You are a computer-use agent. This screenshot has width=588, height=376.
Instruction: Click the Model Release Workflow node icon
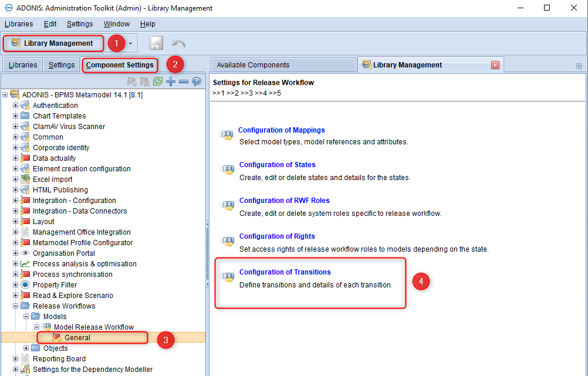coord(46,327)
